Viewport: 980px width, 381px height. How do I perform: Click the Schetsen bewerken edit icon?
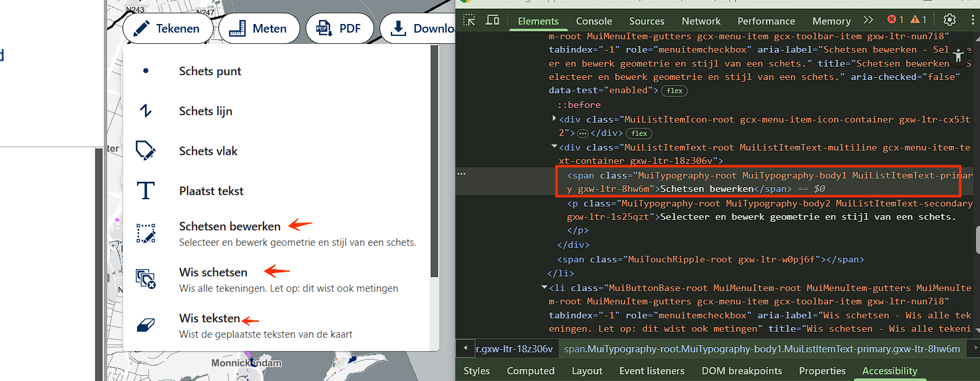coord(146,233)
